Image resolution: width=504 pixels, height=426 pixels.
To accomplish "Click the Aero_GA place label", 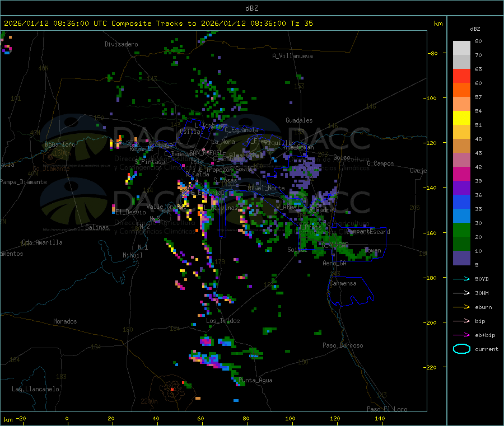I will (x=335, y=264).
